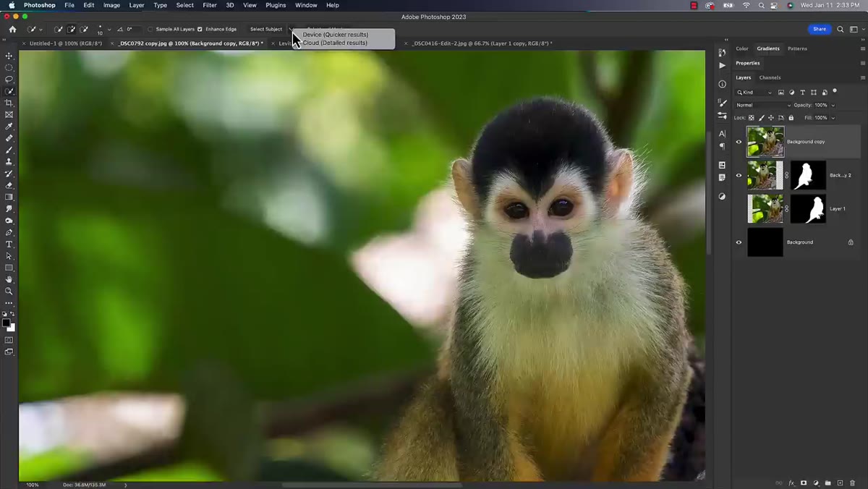This screenshot has width=868, height=489.
Task: Open the Fill value dropdown arrow
Action: [x=833, y=118]
